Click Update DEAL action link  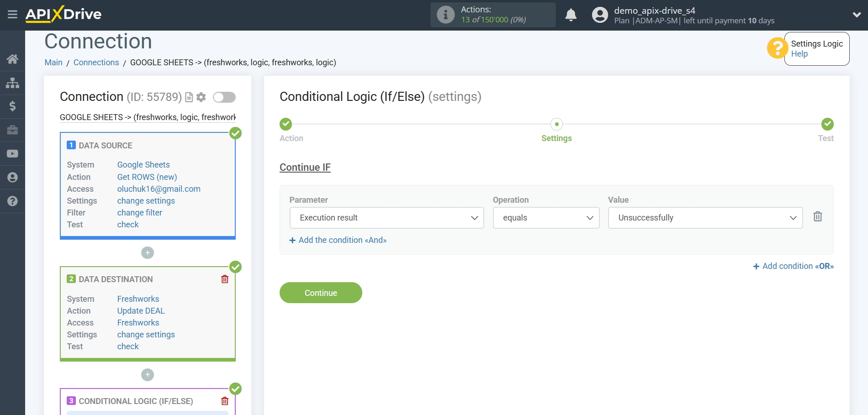point(141,311)
